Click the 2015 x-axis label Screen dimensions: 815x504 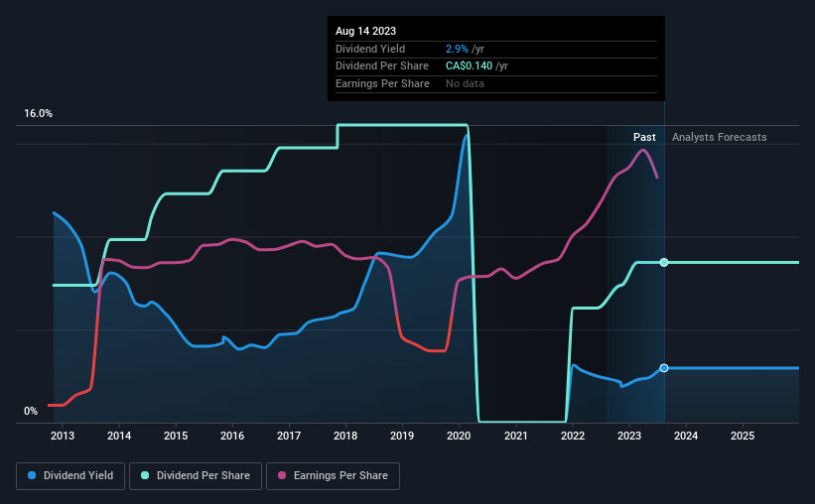(176, 436)
